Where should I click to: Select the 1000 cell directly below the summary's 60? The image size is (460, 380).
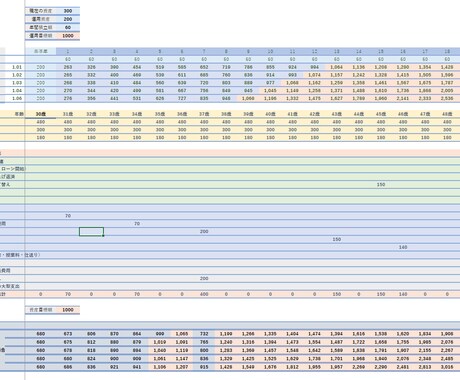[68, 35]
